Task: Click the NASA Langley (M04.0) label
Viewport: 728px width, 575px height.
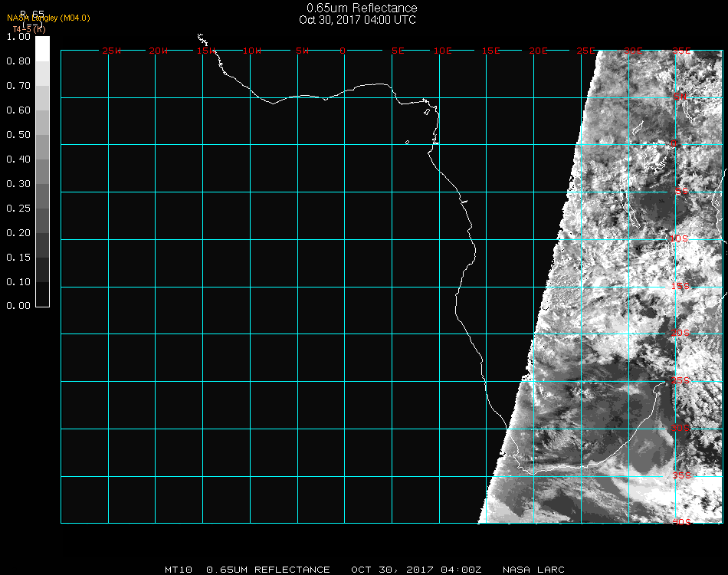Action: [49, 18]
